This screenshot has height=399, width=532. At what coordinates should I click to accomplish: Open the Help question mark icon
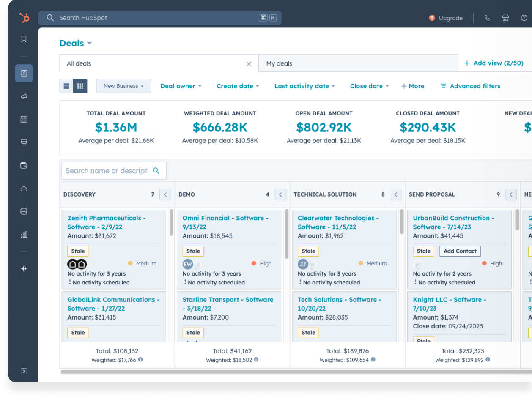coord(524,18)
